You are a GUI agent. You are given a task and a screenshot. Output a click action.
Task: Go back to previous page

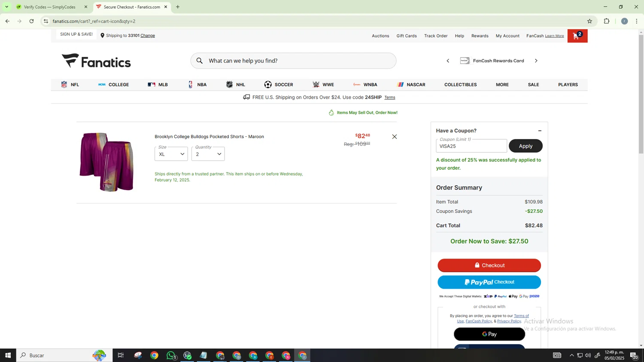pyautogui.click(x=7, y=21)
